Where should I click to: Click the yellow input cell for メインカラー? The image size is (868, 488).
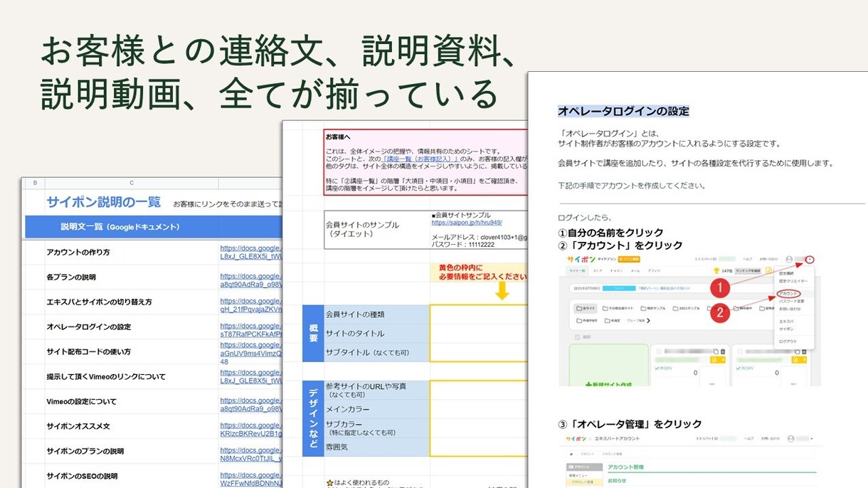tap(478, 409)
